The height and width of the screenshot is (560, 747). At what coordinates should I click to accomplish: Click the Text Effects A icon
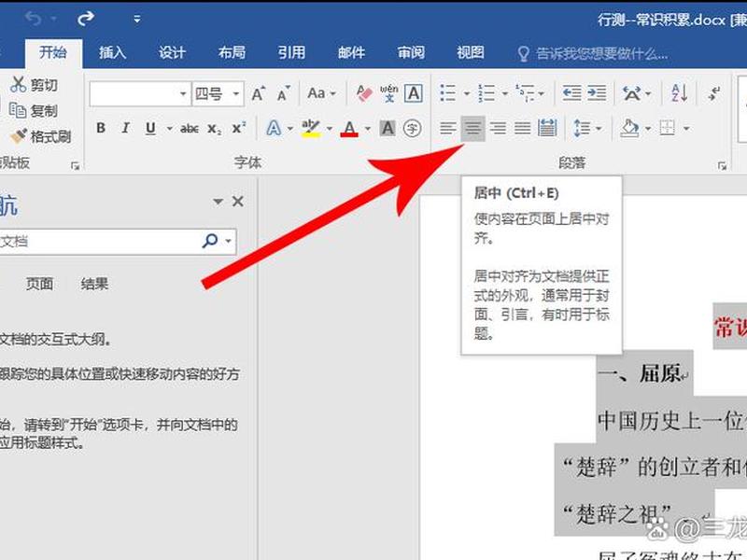[274, 128]
